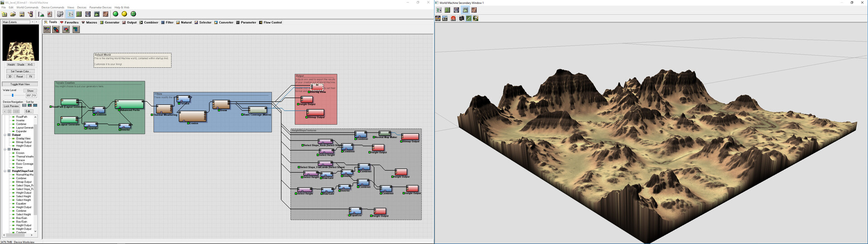Viewport: 868px width, 244px height.
Task: Click the Edit button in Device Navigation
Action: pos(28,111)
